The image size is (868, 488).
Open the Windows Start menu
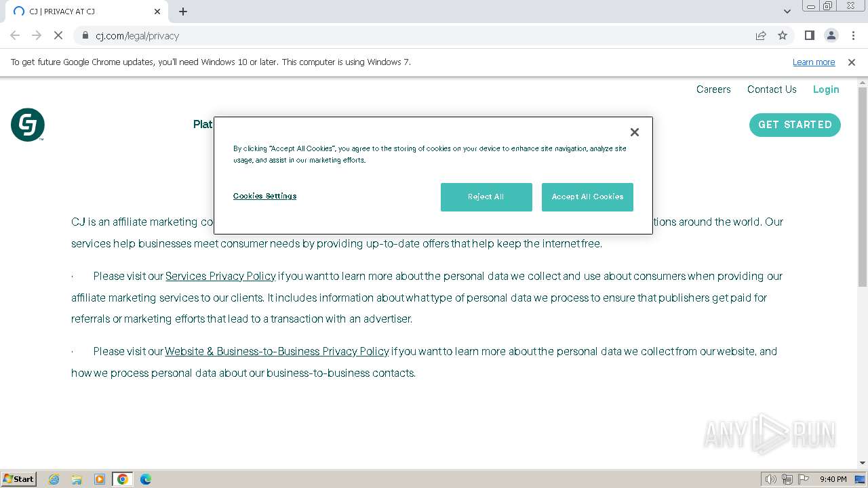(x=19, y=479)
